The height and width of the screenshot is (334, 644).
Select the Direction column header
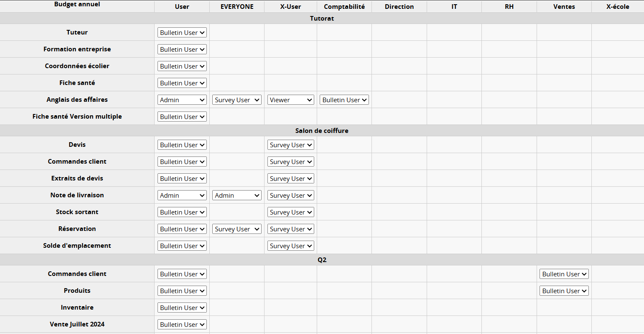tap(399, 7)
